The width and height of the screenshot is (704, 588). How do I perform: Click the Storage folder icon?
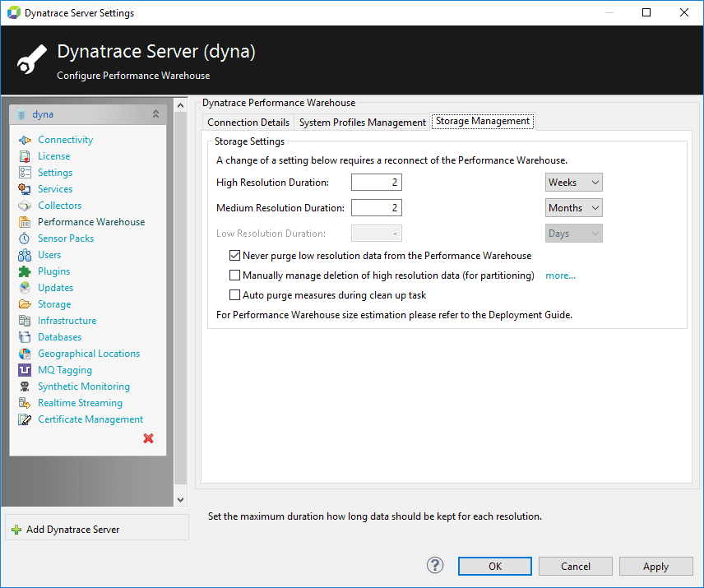(x=25, y=304)
